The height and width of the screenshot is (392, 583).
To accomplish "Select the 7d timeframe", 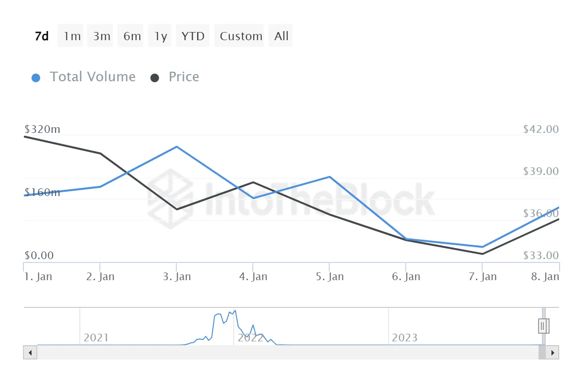I will tap(42, 35).
